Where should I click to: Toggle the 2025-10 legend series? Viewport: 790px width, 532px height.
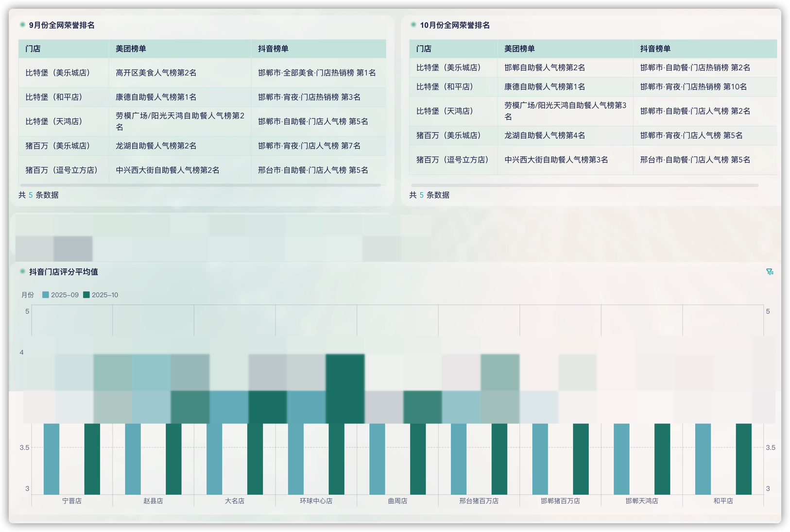click(x=101, y=295)
